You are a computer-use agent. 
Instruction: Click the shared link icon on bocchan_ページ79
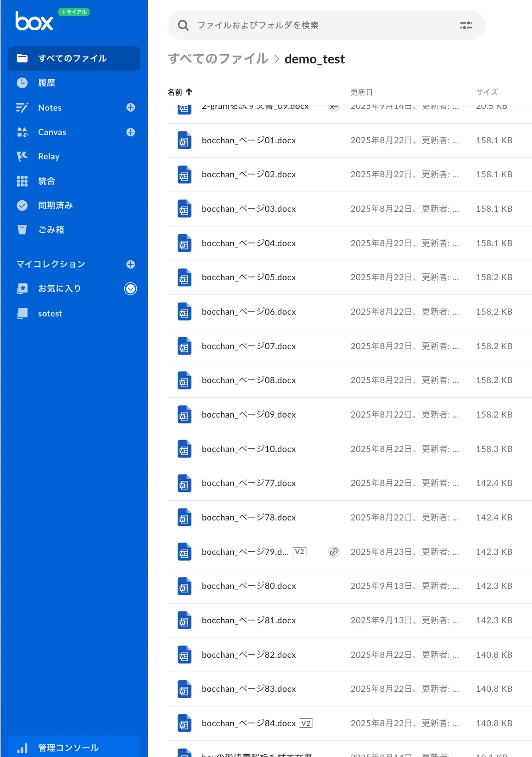334,552
